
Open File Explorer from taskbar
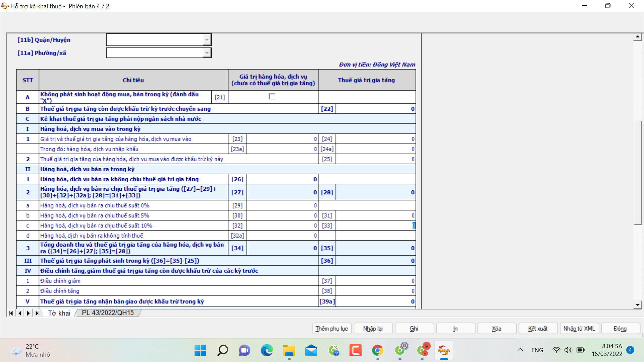tap(289, 351)
